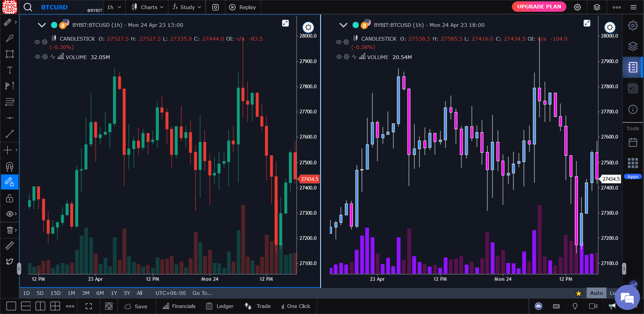Open the Financials panel
This screenshot has width=644, height=314.
179,306
